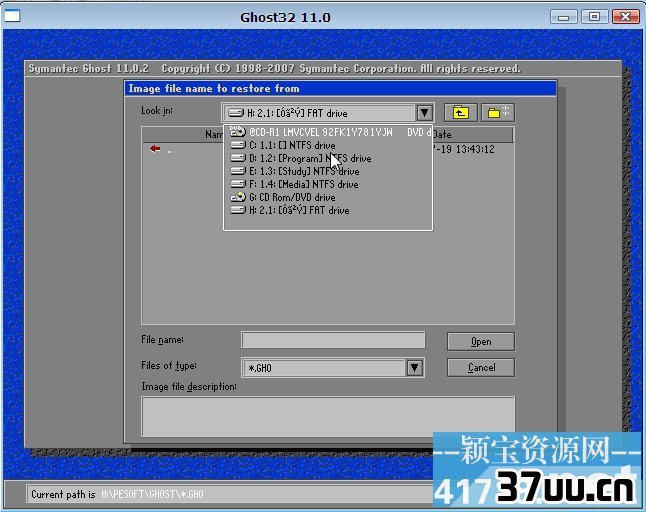Image resolution: width=646 pixels, height=512 pixels.
Task: Select F: 1.4 [Media] NTFS drive
Action: point(328,184)
